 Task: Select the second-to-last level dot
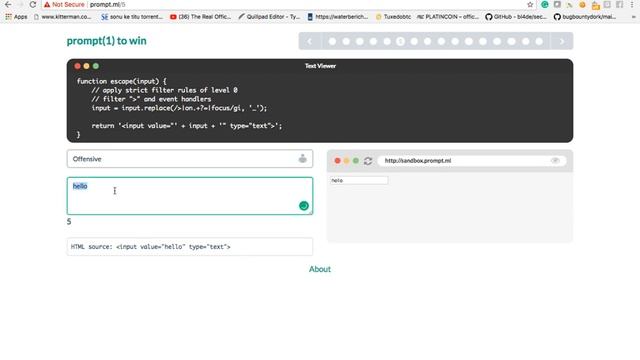click(x=526, y=41)
